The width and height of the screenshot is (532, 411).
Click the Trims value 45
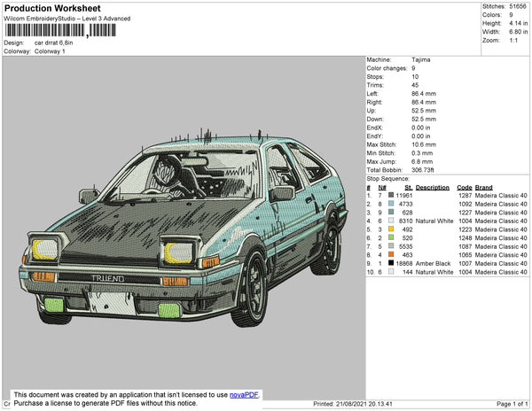point(415,85)
